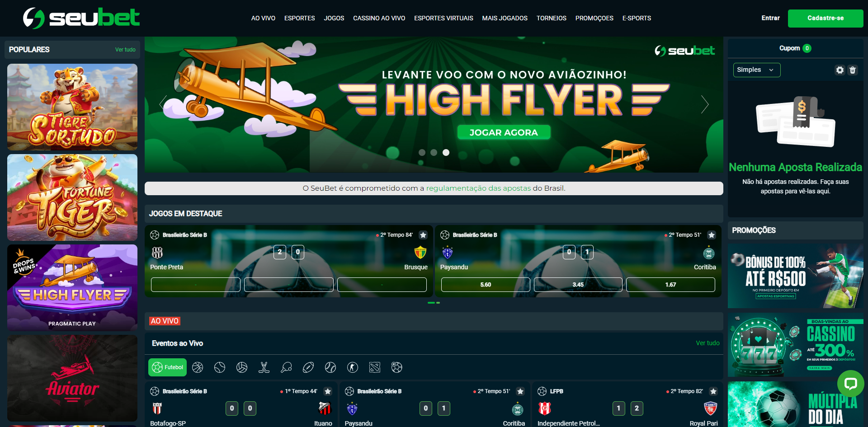Image resolution: width=868 pixels, height=427 pixels.
Task: Open the High Flyer Pragmatic Play thumbnail
Action: point(72,288)
